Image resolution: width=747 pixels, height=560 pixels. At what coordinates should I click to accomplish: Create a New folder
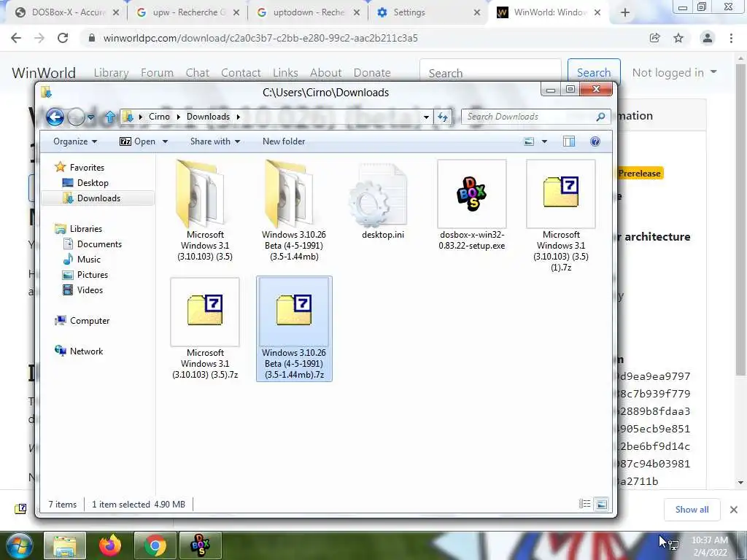(x=284, y=141)
